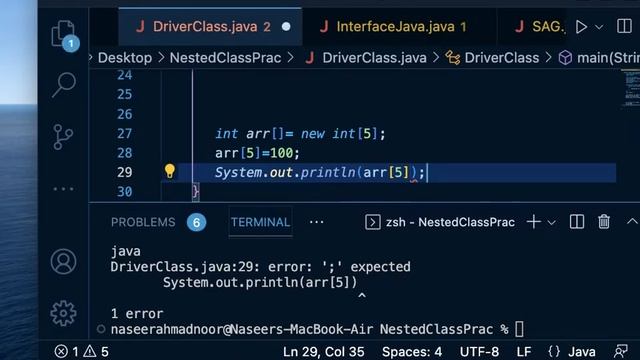The image size is (640, 360).
Task: Open the Accounts menu icon
Action: pyautogui.click(x=63, y=261)
